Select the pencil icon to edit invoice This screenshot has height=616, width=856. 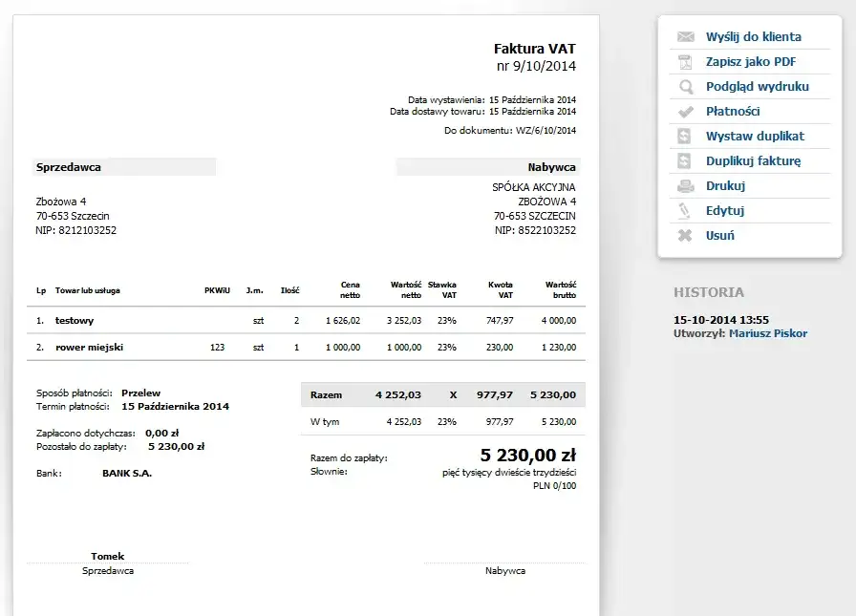click(683, 210)
